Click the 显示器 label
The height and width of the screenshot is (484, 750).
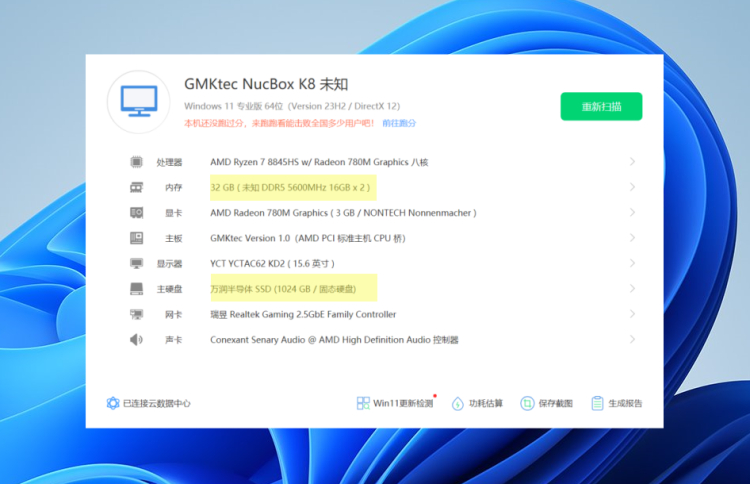[169, 264]
